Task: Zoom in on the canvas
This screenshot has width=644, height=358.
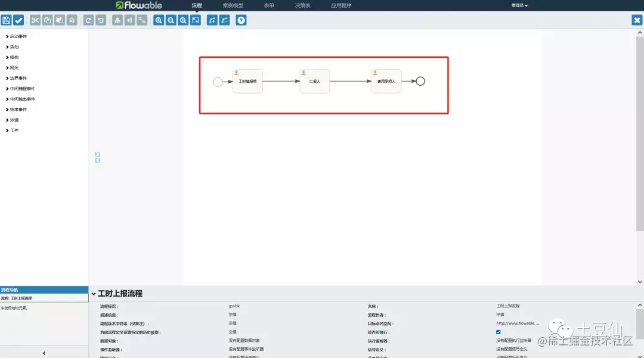Action: pos(159,20)
